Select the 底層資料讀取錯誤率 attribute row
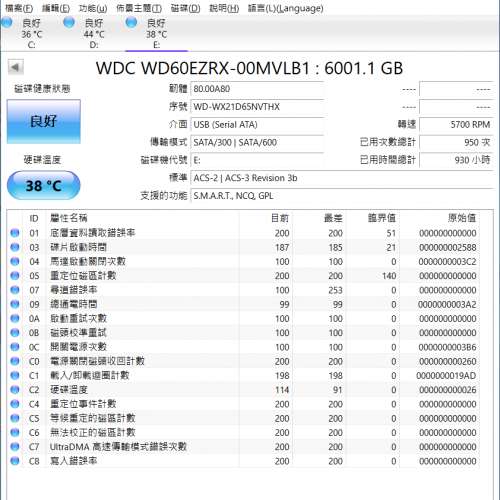Screen dimensions: 500x500 tap(243, 233)
